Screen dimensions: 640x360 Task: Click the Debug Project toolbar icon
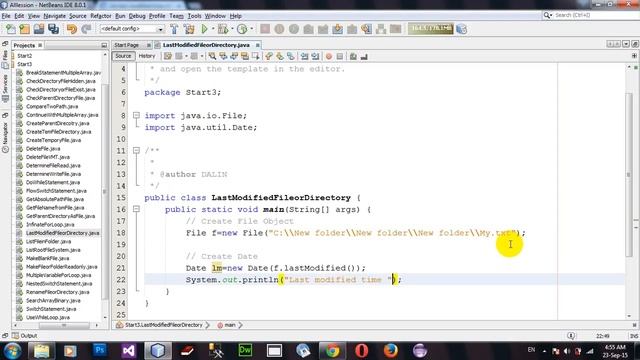pos(223,29)
